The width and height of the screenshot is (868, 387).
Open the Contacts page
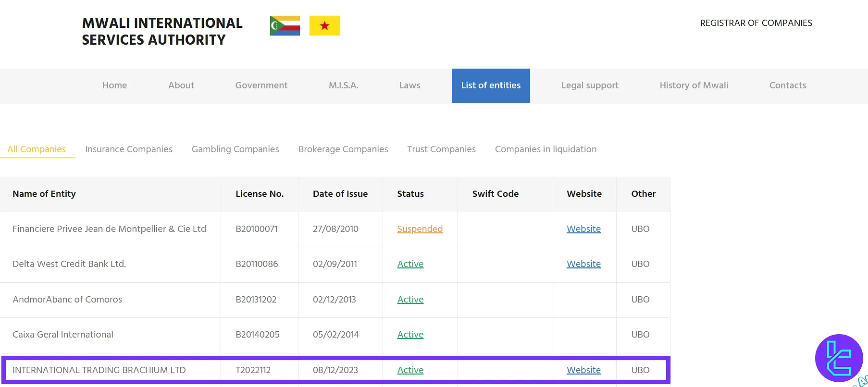point(787,85)
